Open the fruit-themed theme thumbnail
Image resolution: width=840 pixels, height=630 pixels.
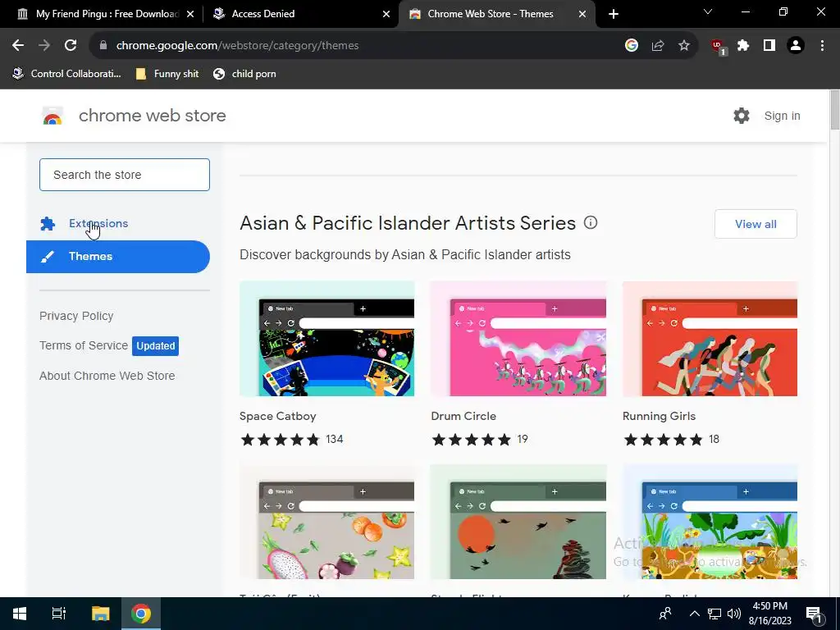point(326,522)
